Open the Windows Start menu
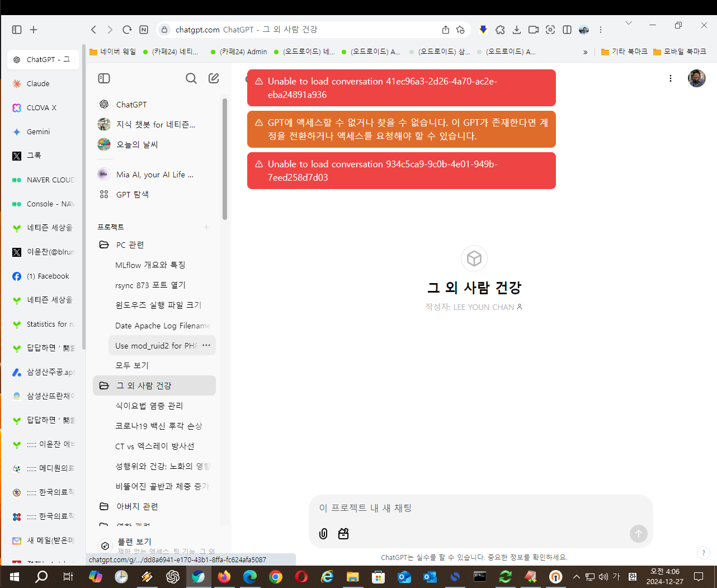The height and width of the screenshot is (588, 717). click(x=15, y=577)
